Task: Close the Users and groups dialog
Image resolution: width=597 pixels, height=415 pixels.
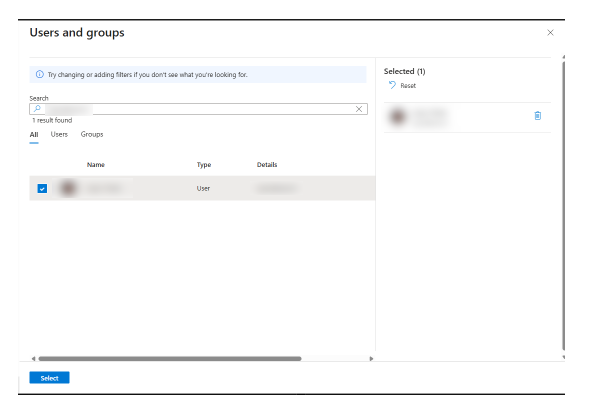Action: coord(550,33)
